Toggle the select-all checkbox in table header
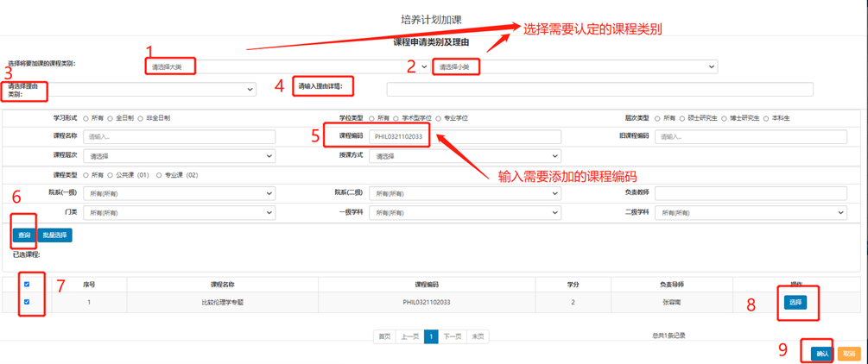The image size is (868, 364). coord(27,284)
